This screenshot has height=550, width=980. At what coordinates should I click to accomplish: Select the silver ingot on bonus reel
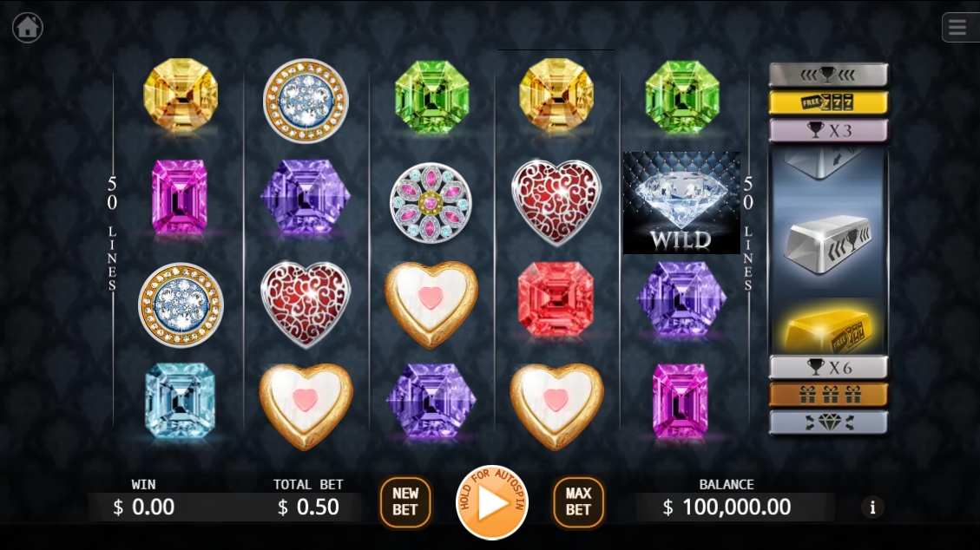pyautogui.click(x=829, y=246)
